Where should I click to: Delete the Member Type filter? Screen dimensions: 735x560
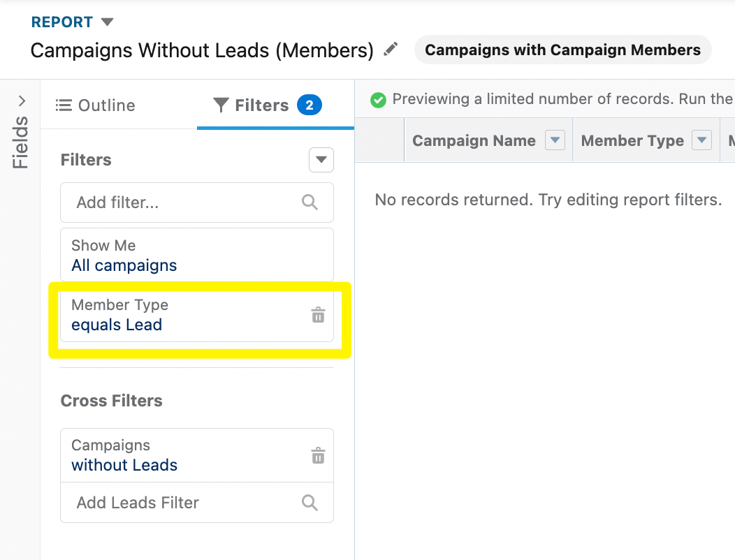319,315
